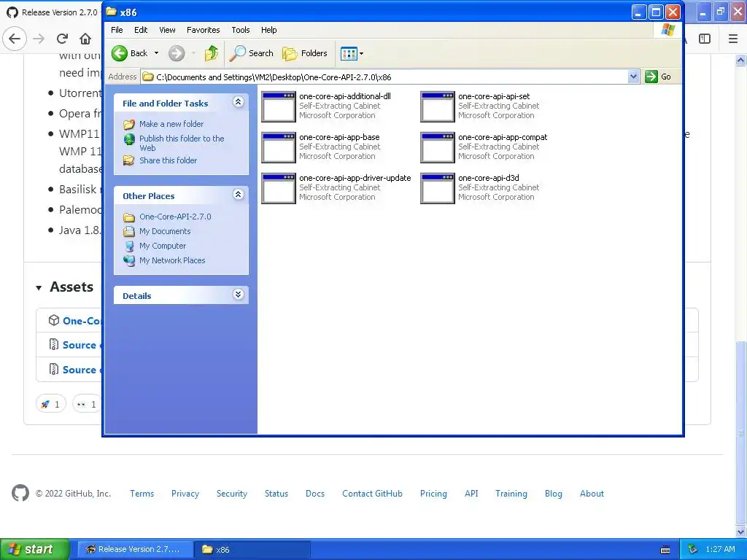Expand the Details panel
747x560 pixels.
pos(239,295)
